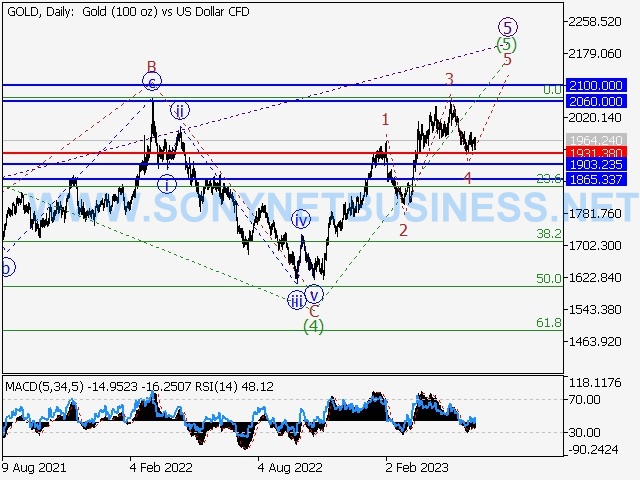Viewport: 640px width, 480px height.
Task: Click the red wave 1 label
Action: pos(385,120)
